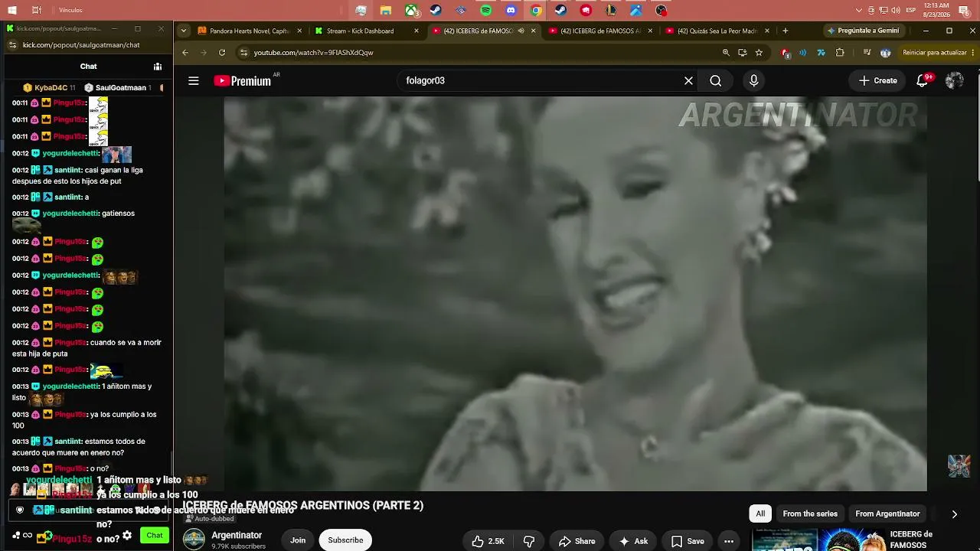The height and width of the screenshot is (551, 980).
Task: Mute the playing ICEBERG tab audio
Action: pos(521,31)
